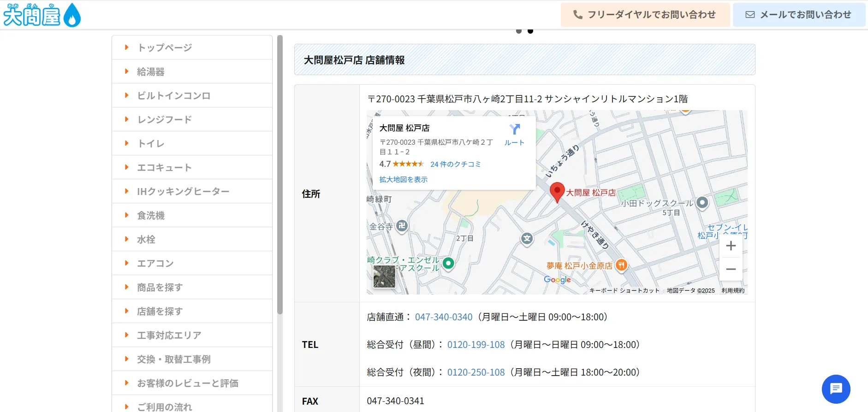Zoom in on the map with plus button

pos(731,246)
